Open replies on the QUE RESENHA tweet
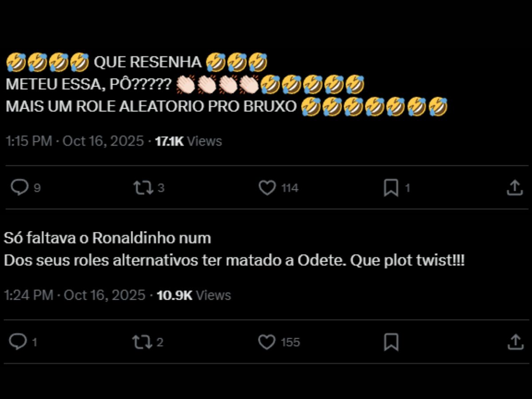This screenshot has width=532, height=399. [x=20, y=188]
